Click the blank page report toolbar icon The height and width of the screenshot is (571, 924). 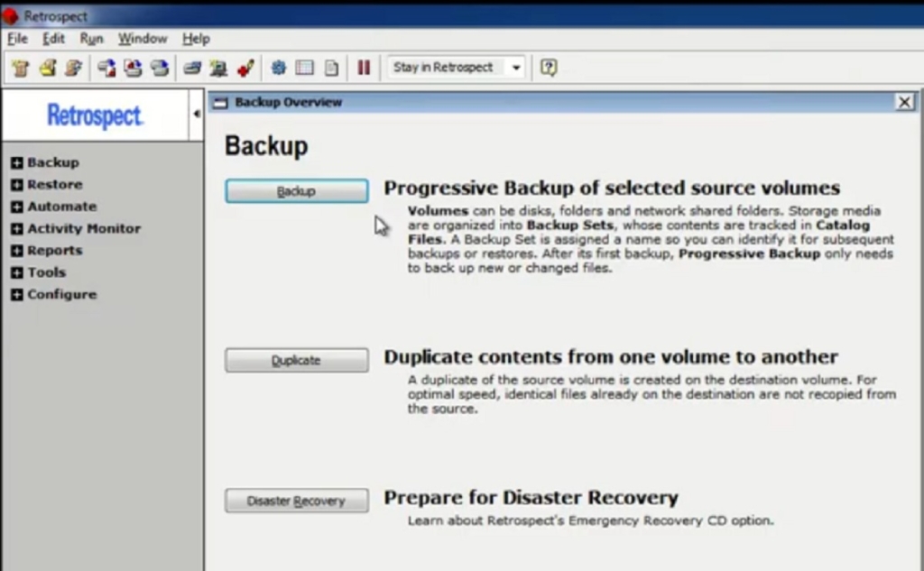tap(332, 68)
